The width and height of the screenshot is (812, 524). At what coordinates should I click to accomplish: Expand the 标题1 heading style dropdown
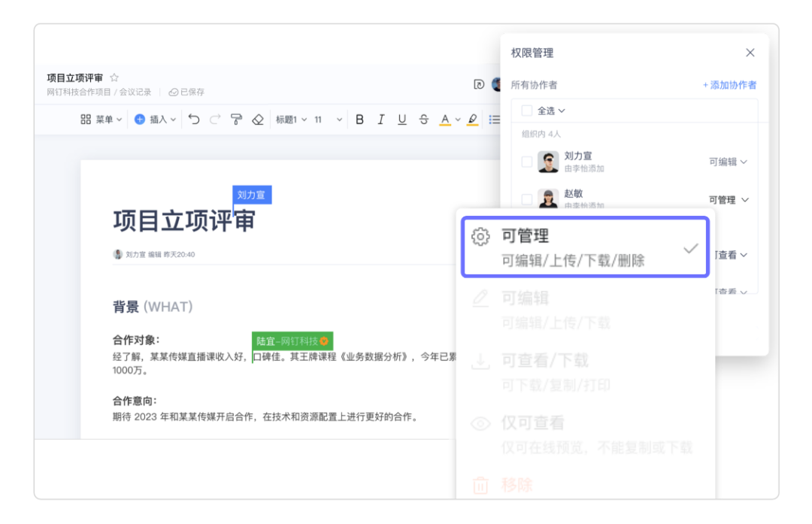point(291,120)
